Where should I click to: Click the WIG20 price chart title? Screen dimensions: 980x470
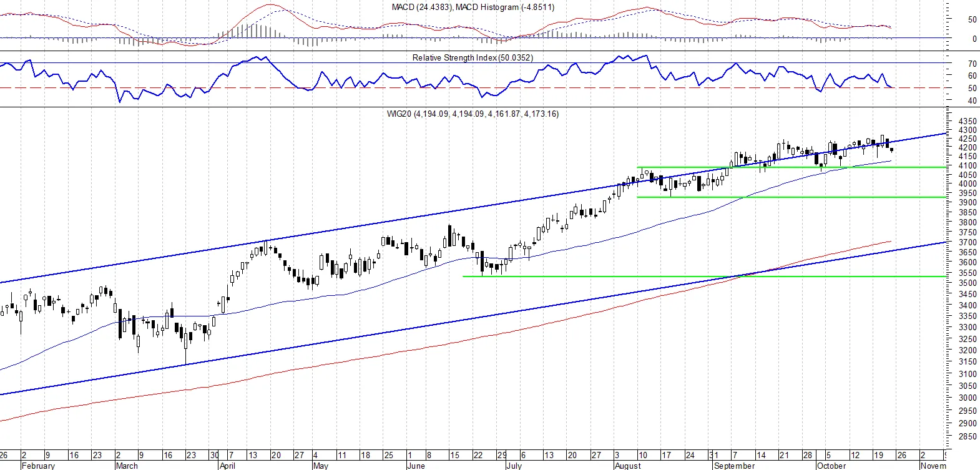[473, 114]
